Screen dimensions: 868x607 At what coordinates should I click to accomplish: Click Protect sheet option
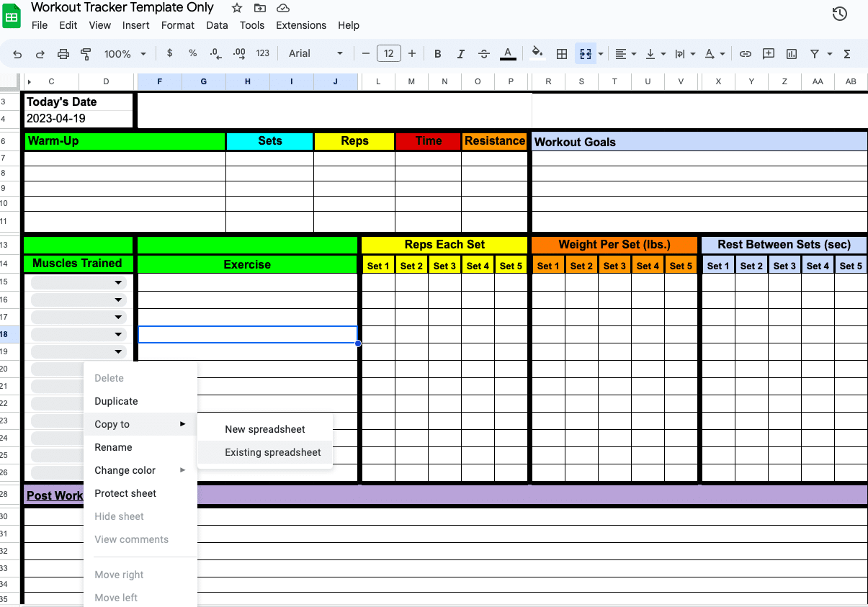click(125, 493)
